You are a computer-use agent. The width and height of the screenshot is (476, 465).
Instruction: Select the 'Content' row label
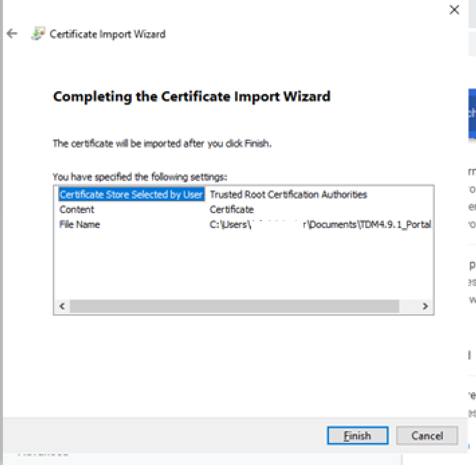point(77,209)
